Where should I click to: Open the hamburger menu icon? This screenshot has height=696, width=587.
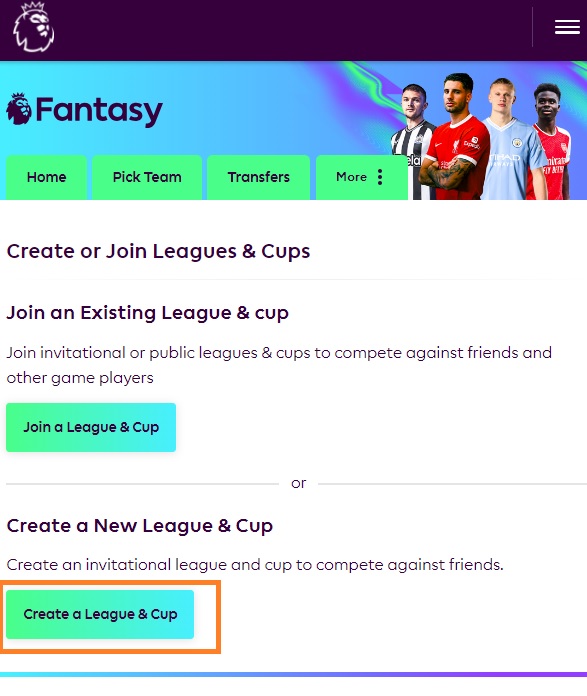pyautogui.click(x=567, y=27)
